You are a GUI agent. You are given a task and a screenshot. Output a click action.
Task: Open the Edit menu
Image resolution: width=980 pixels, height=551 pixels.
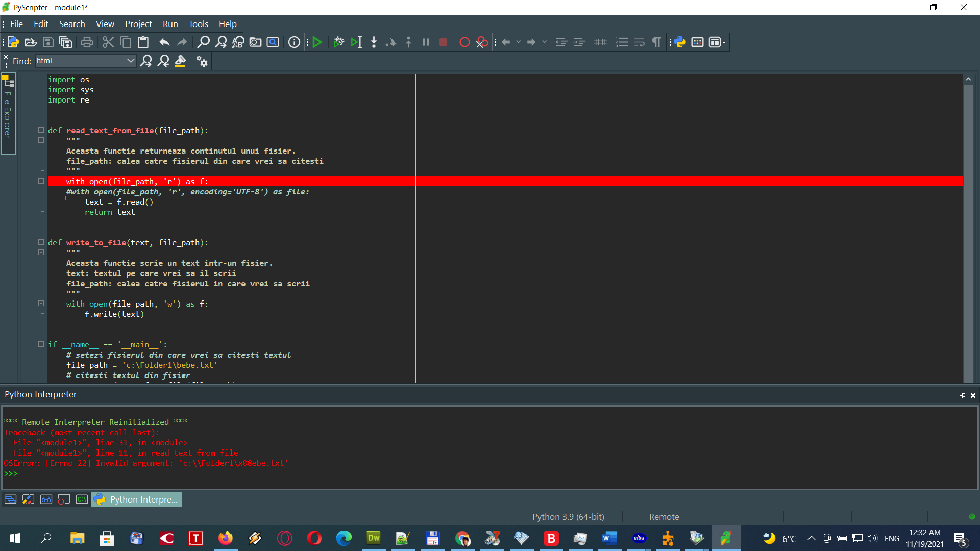pyautogui.click(x=41, y=24)
